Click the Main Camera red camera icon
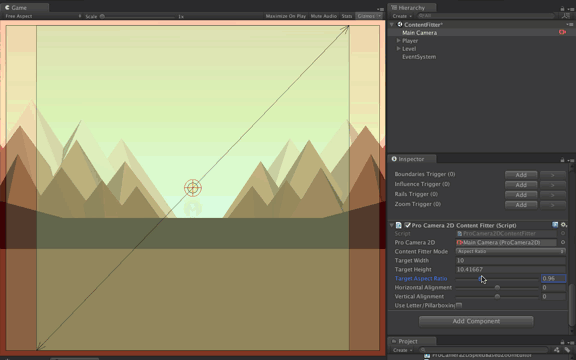This screenshot has width=576, height=360. click(x=562, y=32)
